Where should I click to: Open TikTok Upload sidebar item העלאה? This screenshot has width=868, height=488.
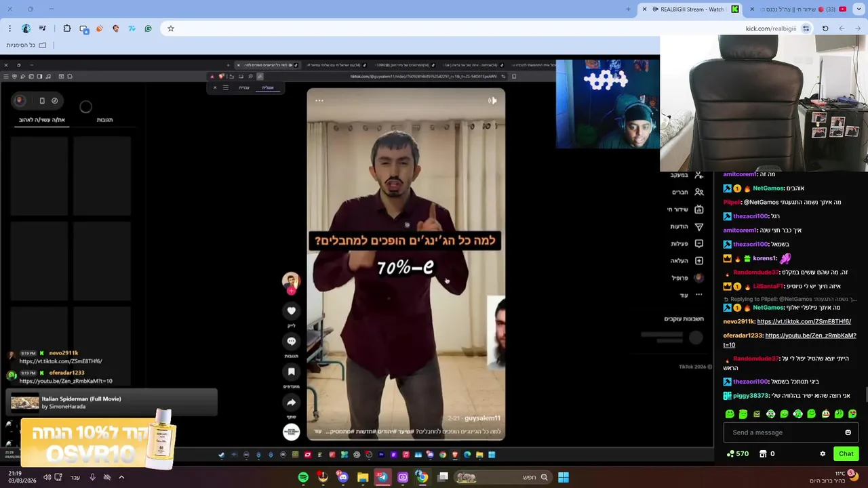[686, 260]
